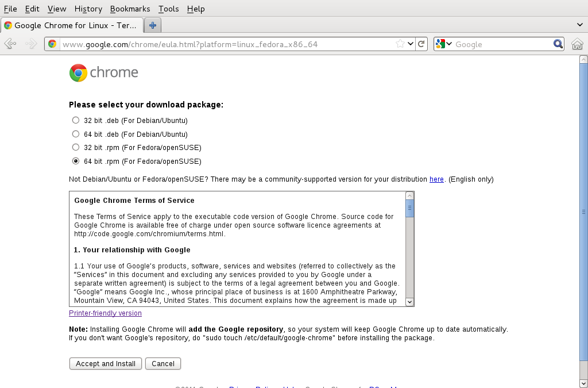
Task: Select 32 bit .deb for Debian/Ubuntu
Action: point(76,120)
